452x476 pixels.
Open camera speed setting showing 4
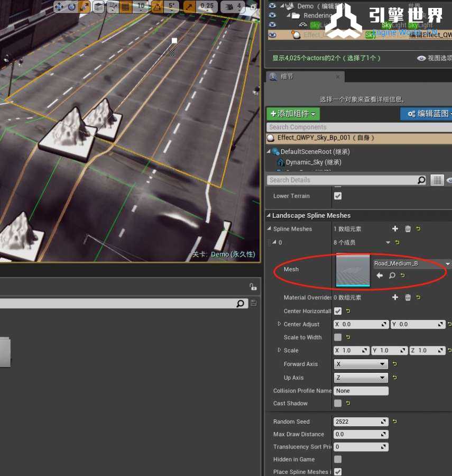233,7
